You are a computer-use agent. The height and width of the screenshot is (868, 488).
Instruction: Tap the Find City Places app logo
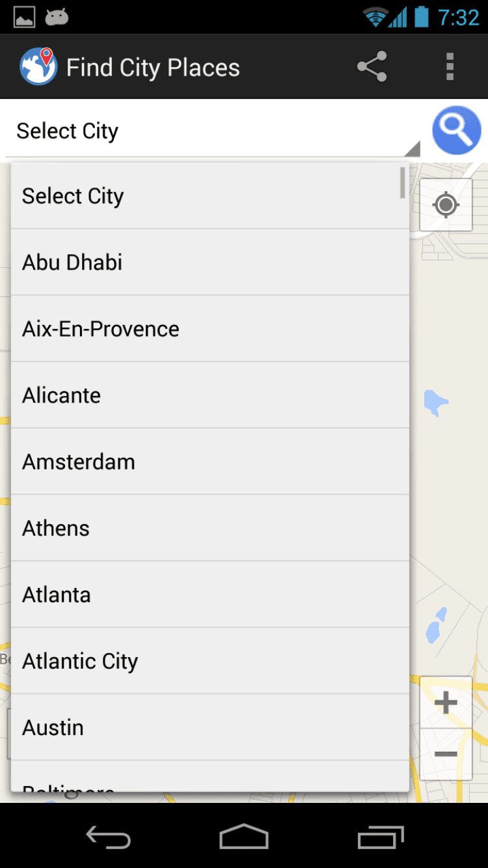(x=38, y=66)
